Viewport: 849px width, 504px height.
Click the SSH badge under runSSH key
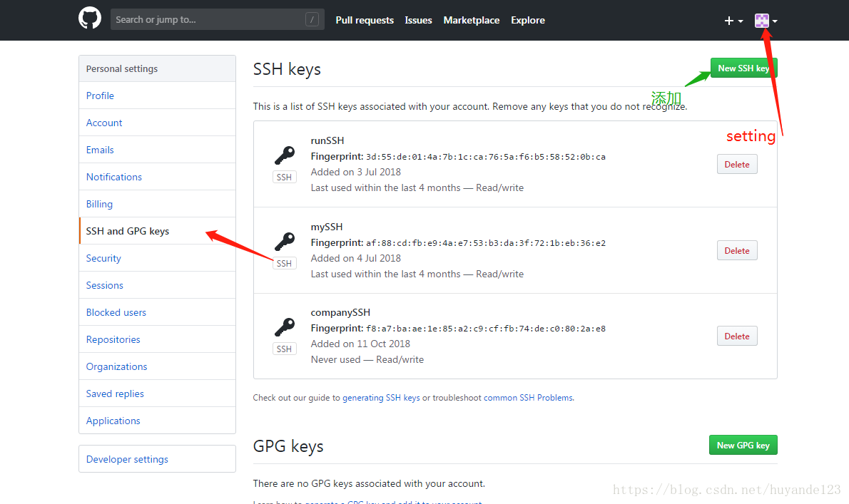284,177
